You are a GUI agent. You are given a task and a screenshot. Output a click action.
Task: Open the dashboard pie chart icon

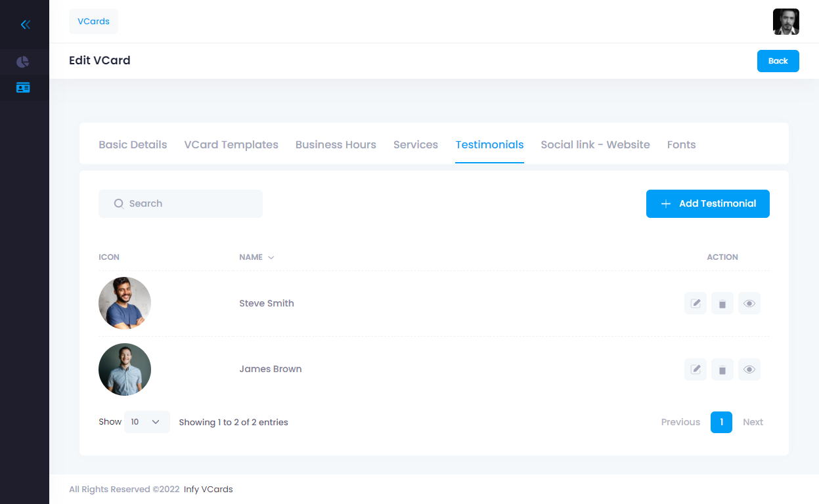23,62
